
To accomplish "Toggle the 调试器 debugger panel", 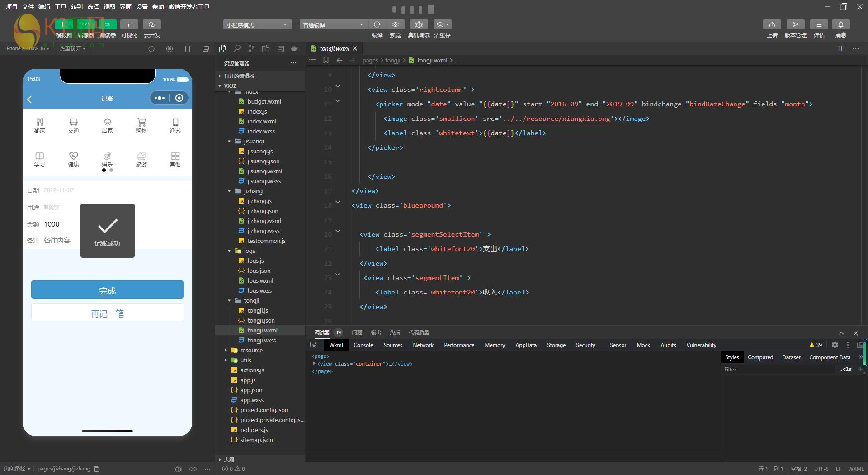I will (x=107, y=24).
